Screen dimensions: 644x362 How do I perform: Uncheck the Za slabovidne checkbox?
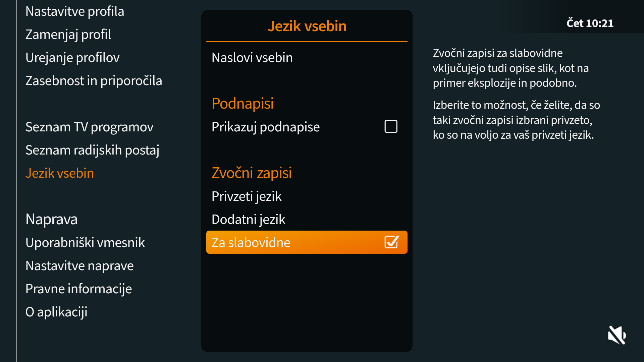pos(391,242)
